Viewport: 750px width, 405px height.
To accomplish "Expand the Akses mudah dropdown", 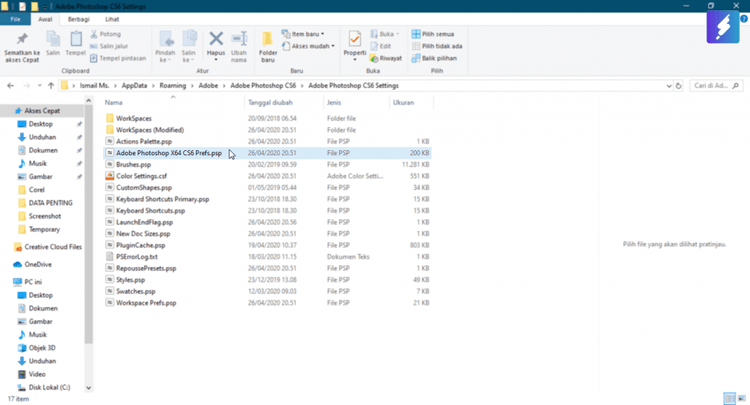I will [x=311, y=46].
